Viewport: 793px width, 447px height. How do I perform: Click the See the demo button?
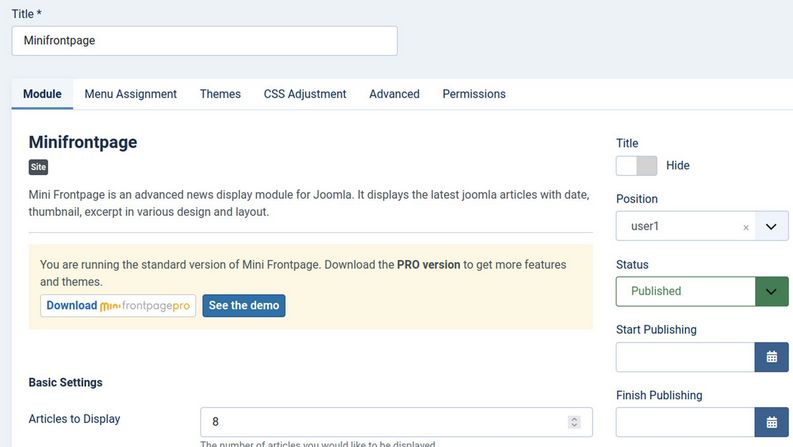[x=244, y=306]
